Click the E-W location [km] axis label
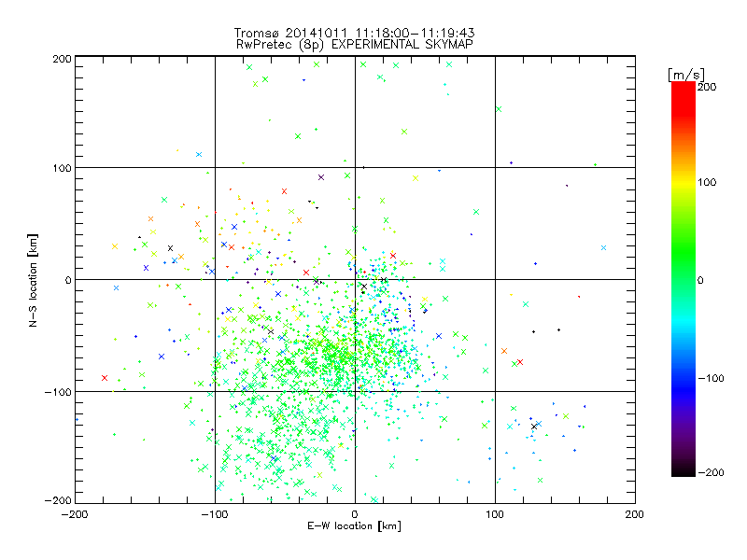747x560 pixels. (x=354, y=526)
